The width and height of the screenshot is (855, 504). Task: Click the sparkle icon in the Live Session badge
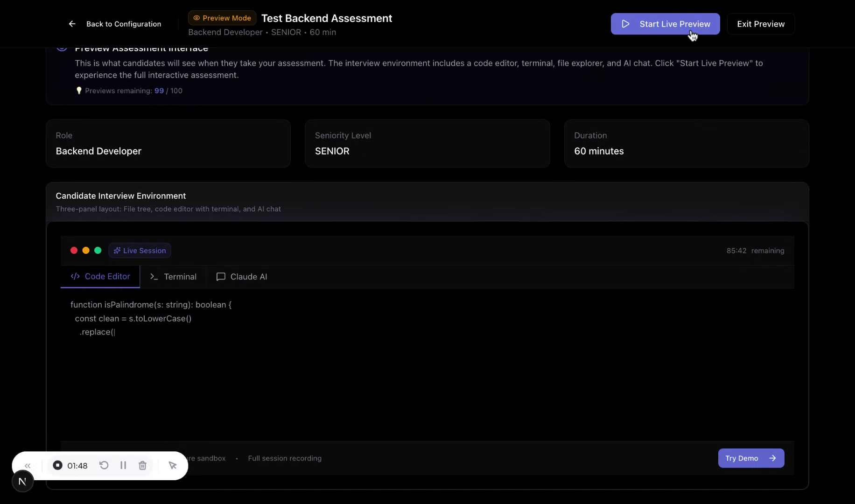[117, 251]
